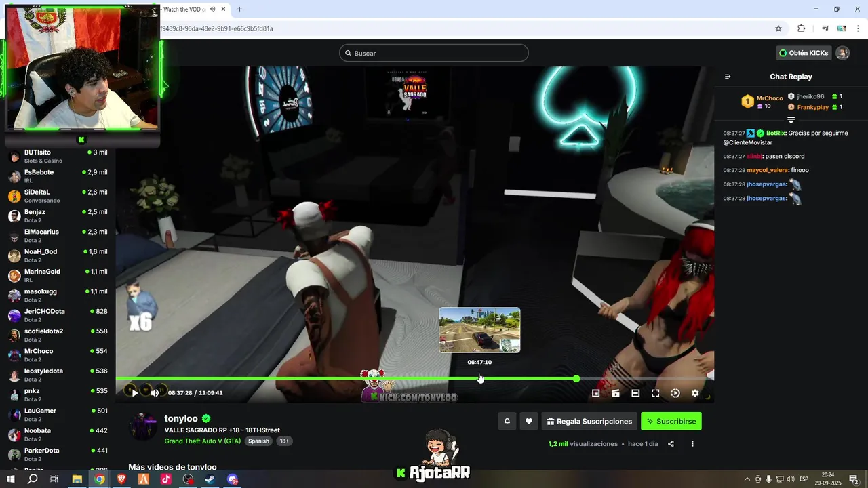This screenshot has height=488, width=868.
Task: Click the verified badge next to tonyloo
Action: (206, 419)
